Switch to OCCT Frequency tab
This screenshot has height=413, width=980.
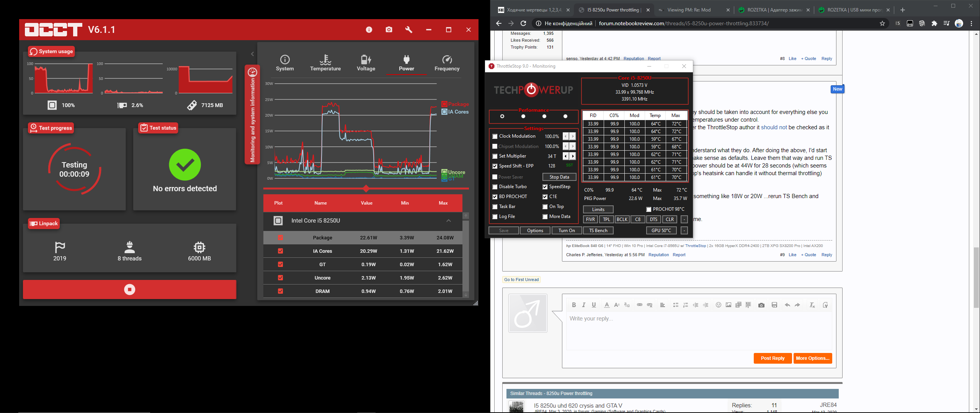(x=447, y=63)
